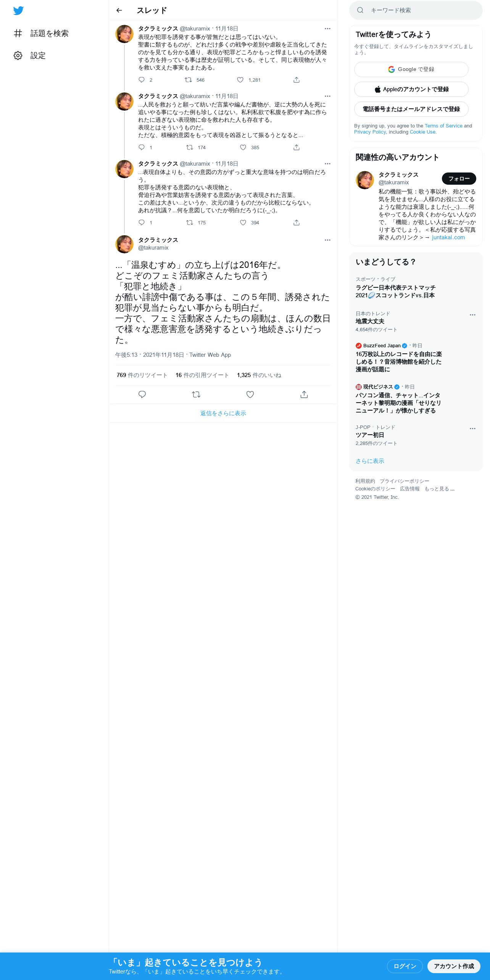
Task: Register with Google で登録 button
Action: coord(411,69)
